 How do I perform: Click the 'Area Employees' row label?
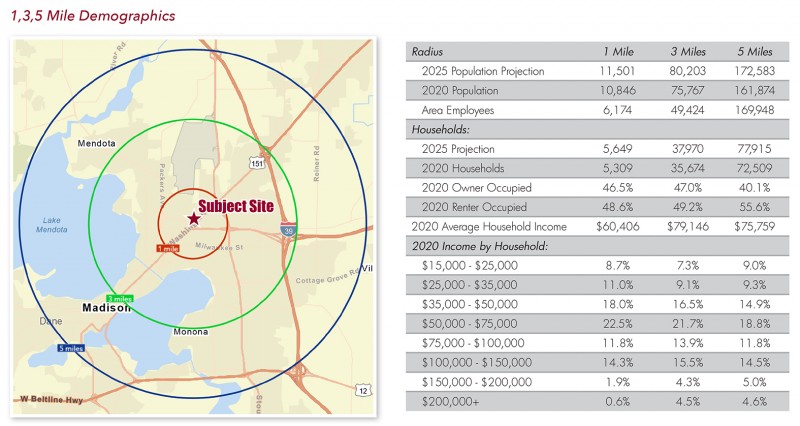pos(458,110)
